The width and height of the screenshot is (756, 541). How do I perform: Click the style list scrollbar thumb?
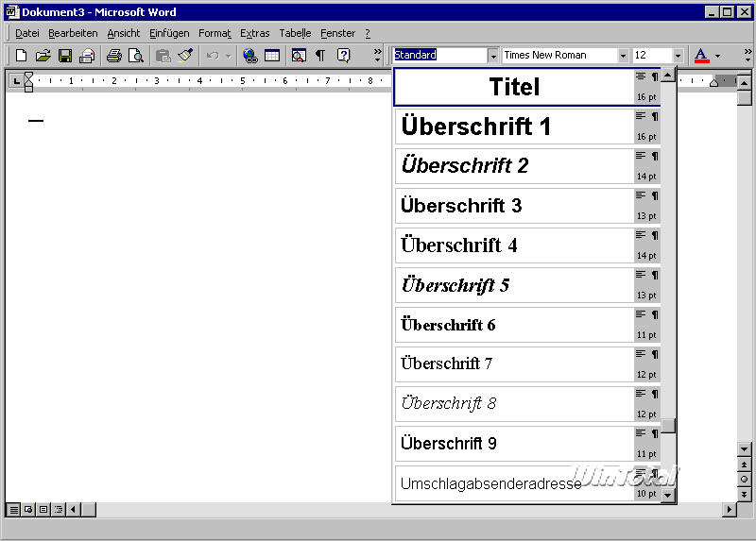click(668, 426)
